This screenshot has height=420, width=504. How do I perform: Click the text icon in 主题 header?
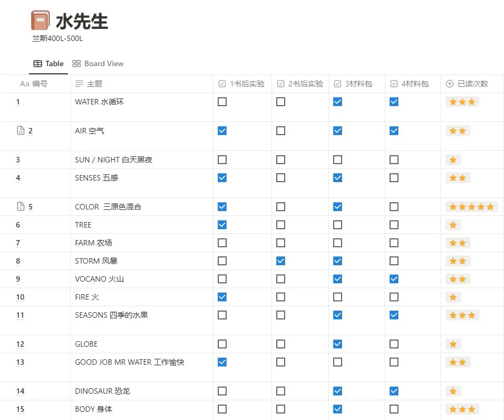click(79, 84)
